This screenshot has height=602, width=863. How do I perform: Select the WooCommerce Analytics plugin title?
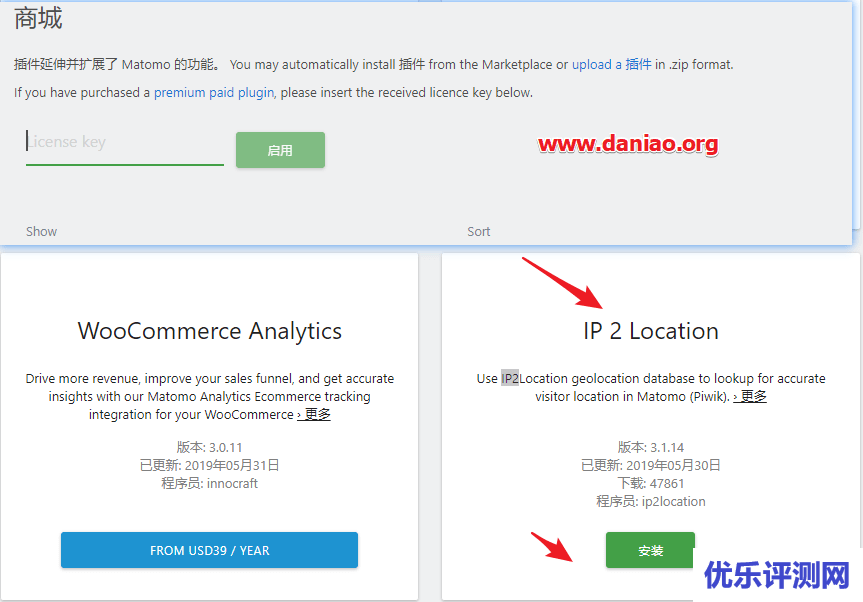[x=210, y=331]
